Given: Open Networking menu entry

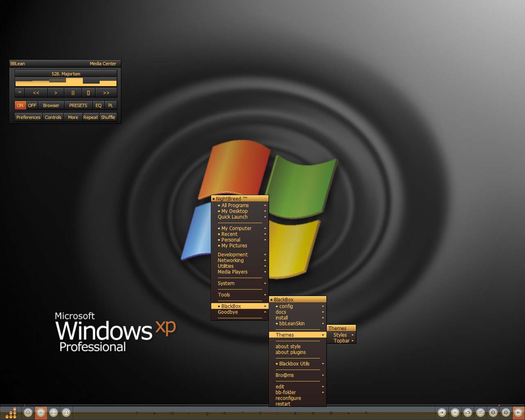Looking at the screenshot, I should click(240, 260).
